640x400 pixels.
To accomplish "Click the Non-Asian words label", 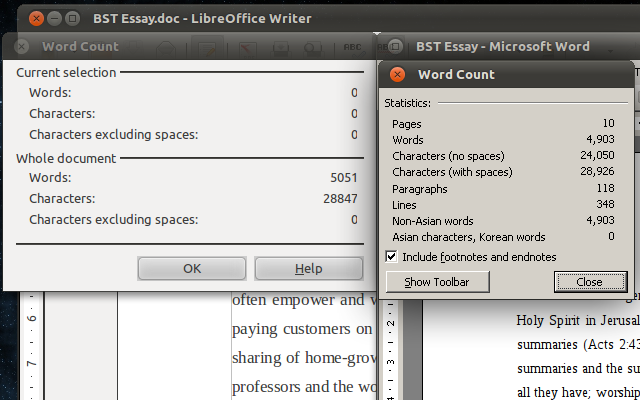I will click(x=433, y=221).
